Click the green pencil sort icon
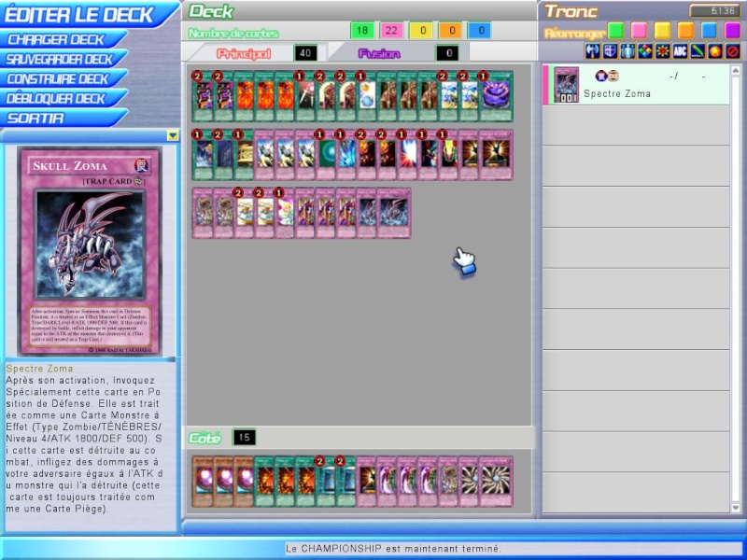Image resolution: width=747 pixels, height=560 pixels. coord(698,51)
